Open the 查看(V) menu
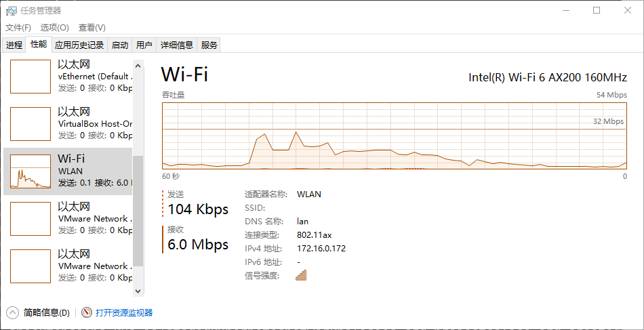This screenshot has width=644, height=330. [x=92, y=28]
